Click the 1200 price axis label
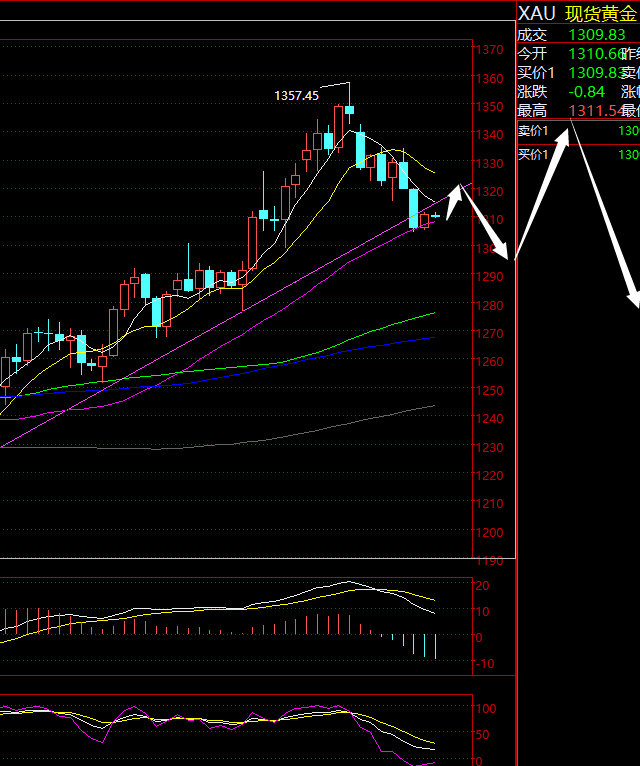Image resolution: width=640 pixels, height=766 pixels. pyautogui.click(x=490, y=533)
